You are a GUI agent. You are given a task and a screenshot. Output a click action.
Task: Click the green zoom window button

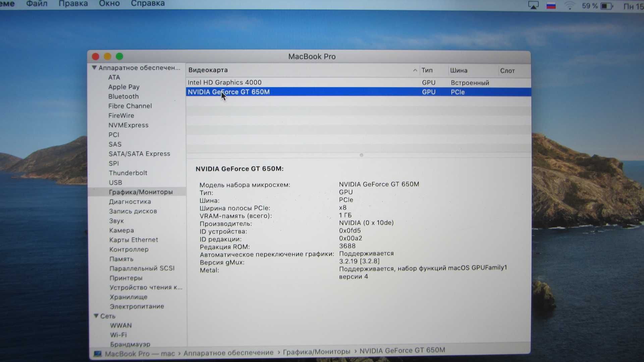point(119,57)
